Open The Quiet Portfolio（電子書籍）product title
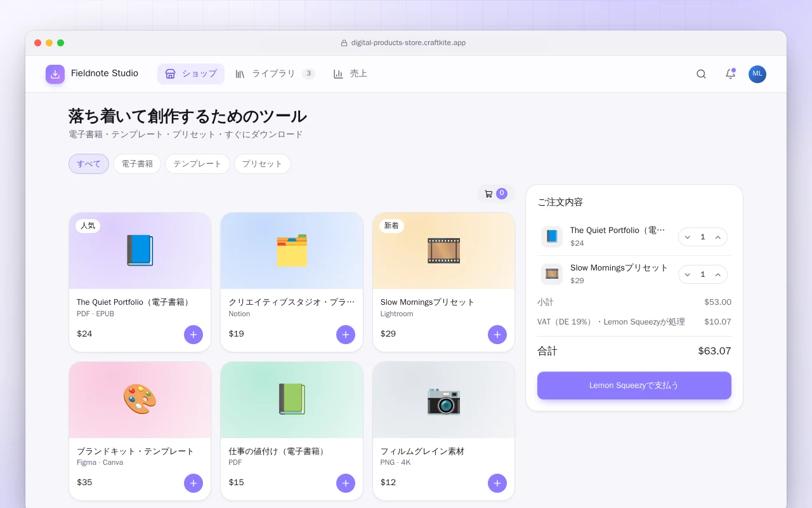This screenshot has height=508, width=812. tap(134, 302)
